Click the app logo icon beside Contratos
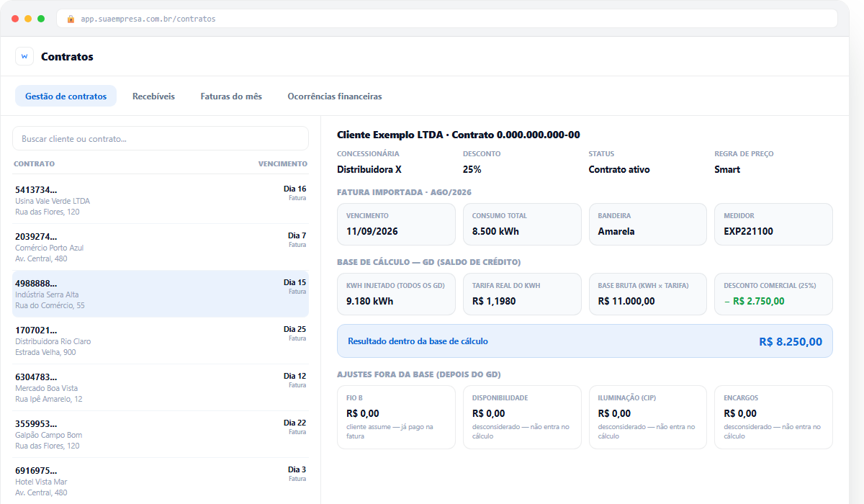The height and width of the screenshot is (504, 864). 24,56
